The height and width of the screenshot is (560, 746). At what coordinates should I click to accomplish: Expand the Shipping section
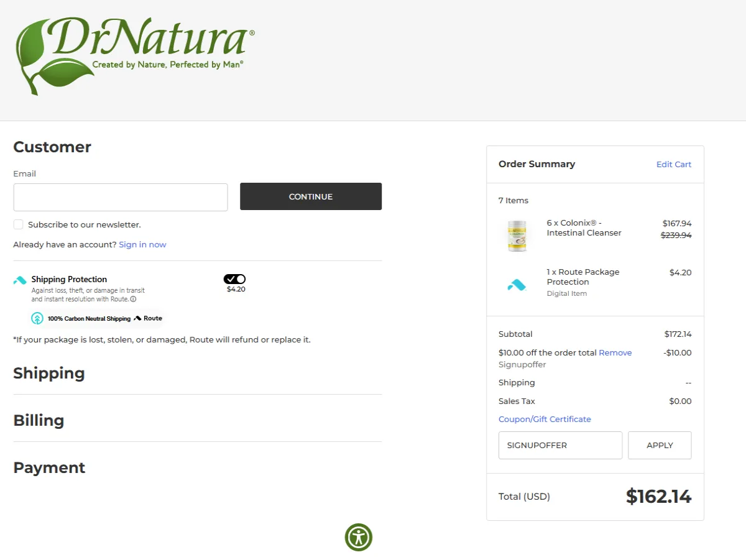[x=49, y=374]
